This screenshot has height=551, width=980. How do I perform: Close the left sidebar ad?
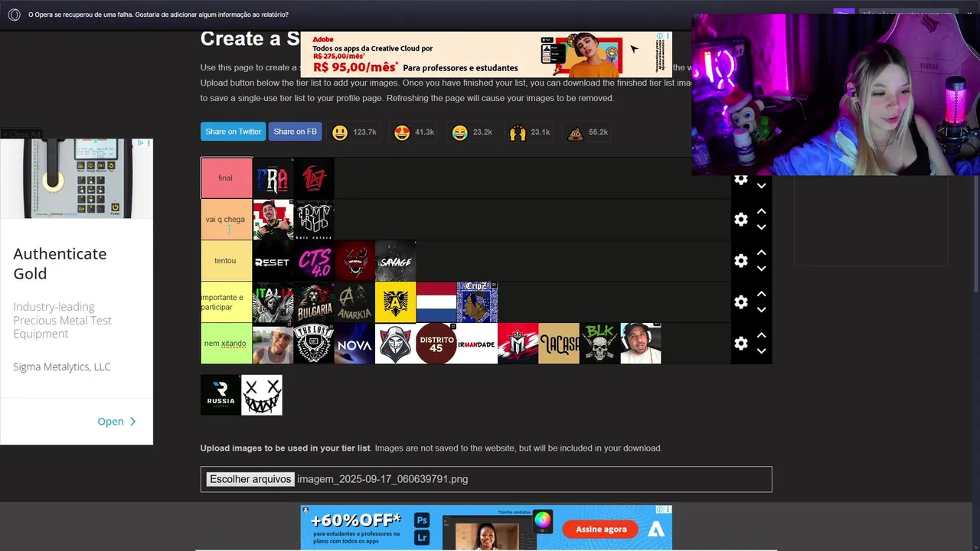tap(21, 135)
